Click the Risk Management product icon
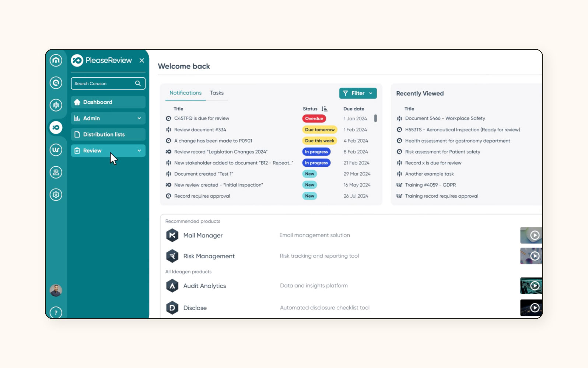The width and height of the screenshot is (588, 368). click(x=172, y=256)
